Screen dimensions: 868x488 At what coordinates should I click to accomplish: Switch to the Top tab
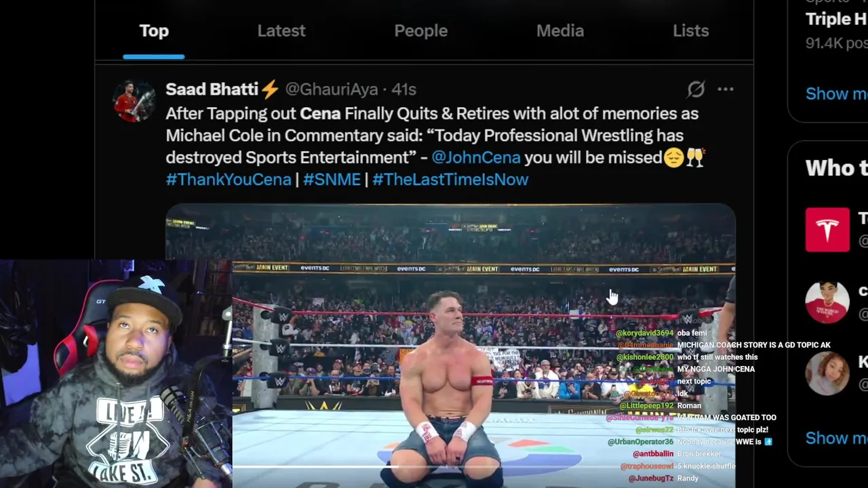154,31
